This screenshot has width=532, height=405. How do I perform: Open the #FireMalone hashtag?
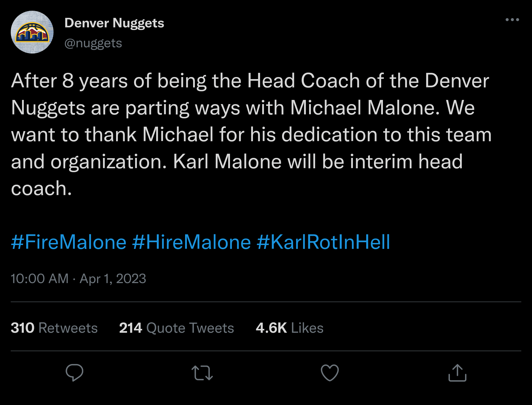(69, 242)
